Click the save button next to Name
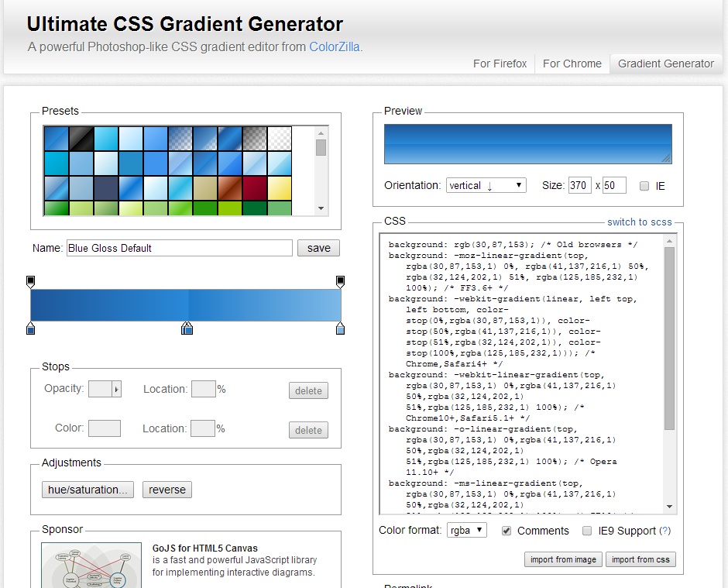The height and width of the screenshot is (588, 728). pyautogui.click(x=318, y=248)
